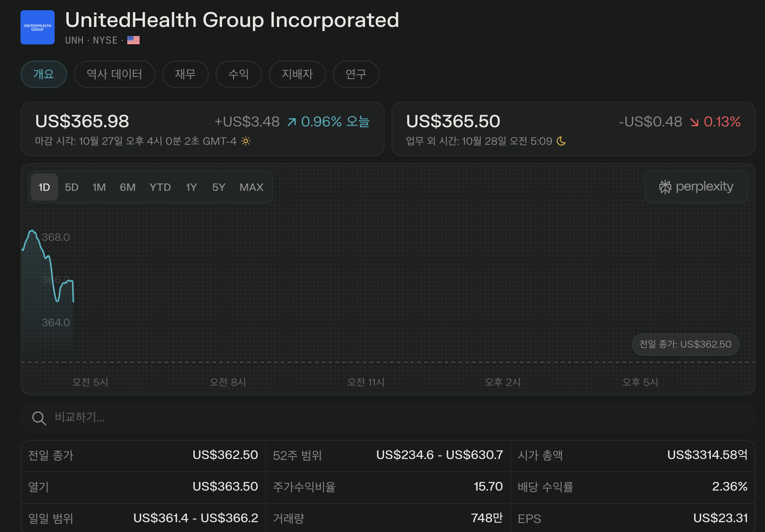The width and height of the screenshot is (765, 532).
Task: Switch to the 연구 tab
Action: point(356,74)
